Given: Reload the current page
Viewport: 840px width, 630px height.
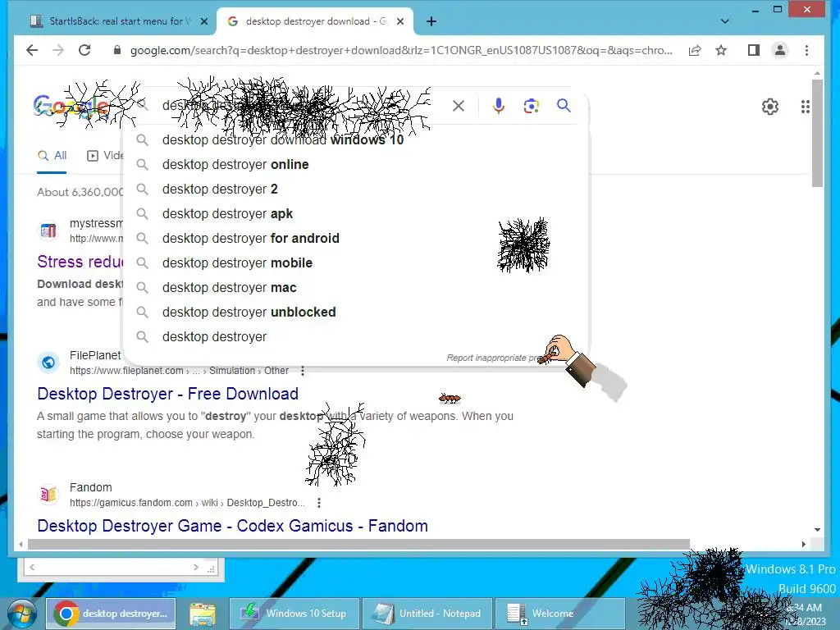Looking at the screenshot, I should tap(84, 50).
